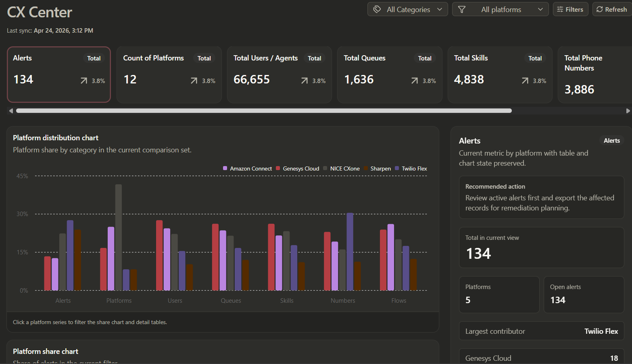Click the scroll-right arrow under metric cards
The height and width of the screenshot is (364, 632).
[628, 110]
